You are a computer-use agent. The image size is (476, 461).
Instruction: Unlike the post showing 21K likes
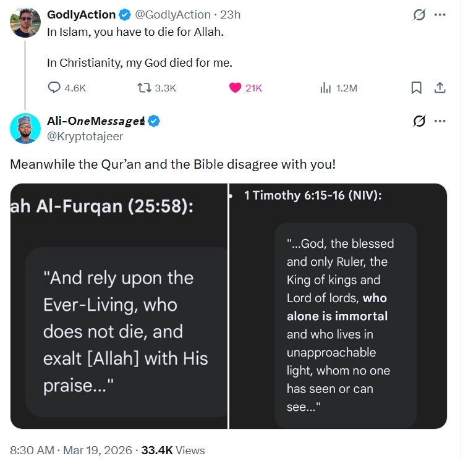click(x=245, y=88)
